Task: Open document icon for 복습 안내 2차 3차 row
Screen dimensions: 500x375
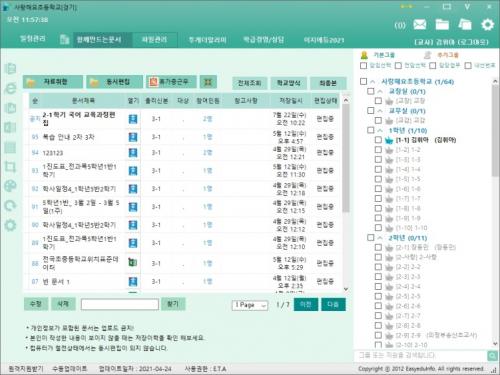Action: [x=133, y=137]
